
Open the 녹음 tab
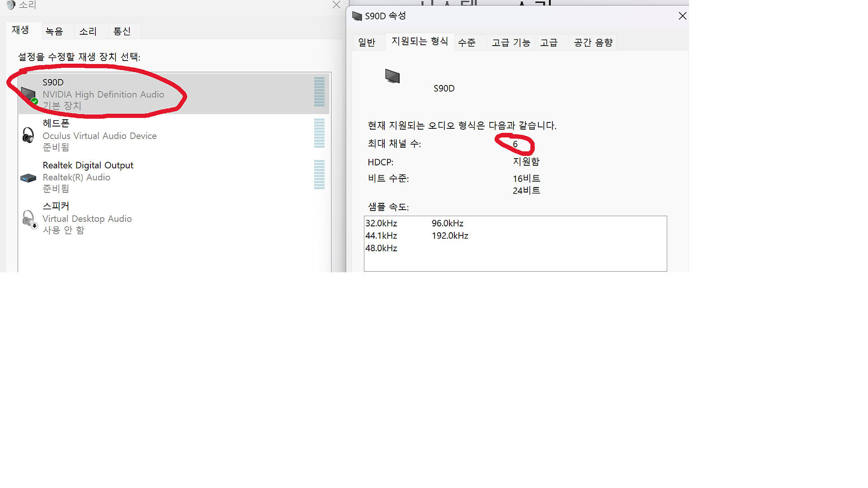pos(54,31)
